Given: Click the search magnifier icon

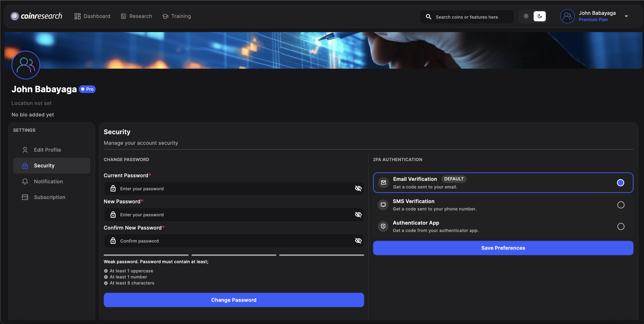Looking at the screenshot, I should coord(428,17).
